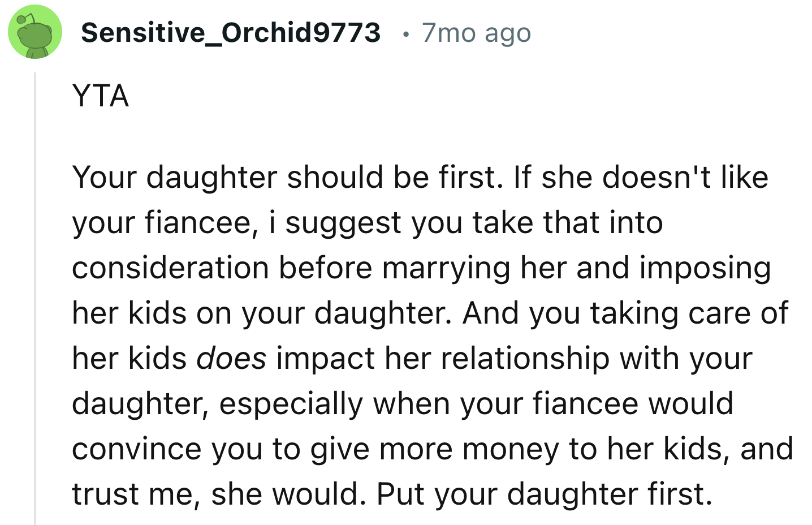Click the closing sentence "Put your daughter first."
The width and height of the screenshot is (812, 525).
click(544, 494)
